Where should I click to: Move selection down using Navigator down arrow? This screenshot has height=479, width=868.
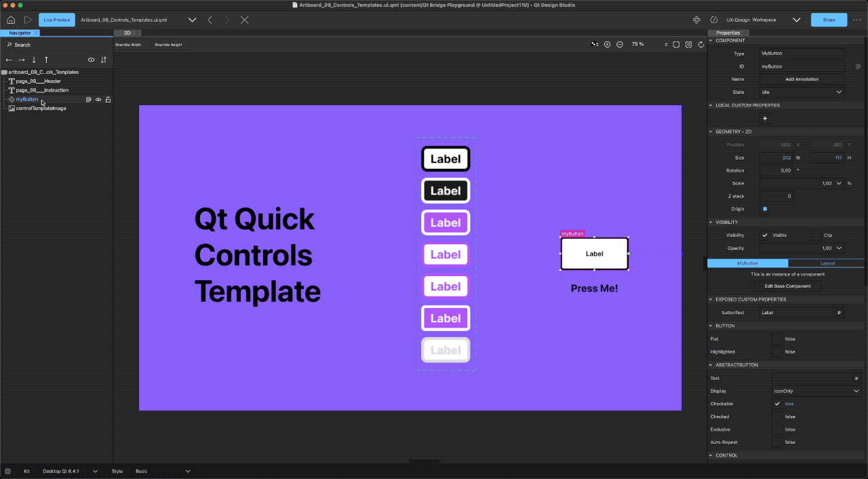click(x=33, y=60)
